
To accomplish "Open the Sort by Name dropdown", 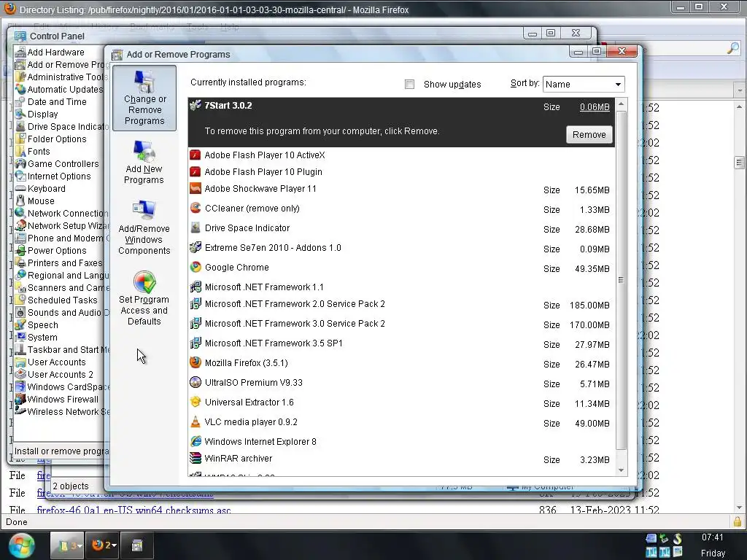I will pyautogui.click(x=584, y=85).
